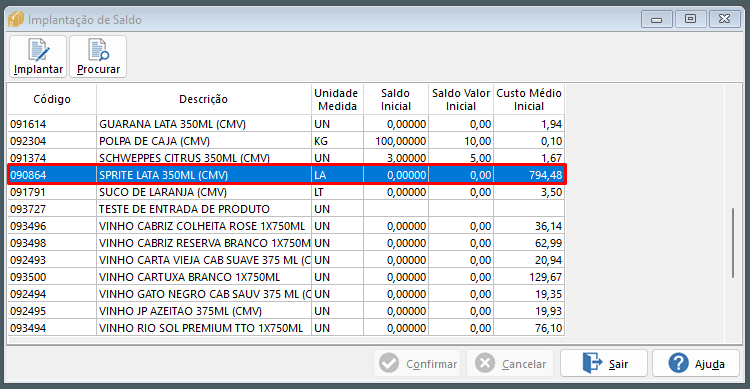Click code cell 093500
The height and width of the screenshot is (389, 750).
[52, 277]
